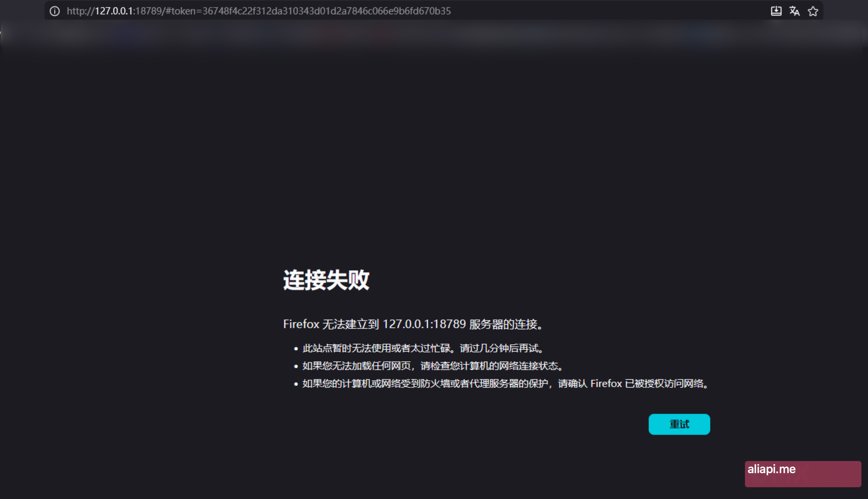Bookmark this page with the star icon
The image size is (868, 499).
point(813,11)
